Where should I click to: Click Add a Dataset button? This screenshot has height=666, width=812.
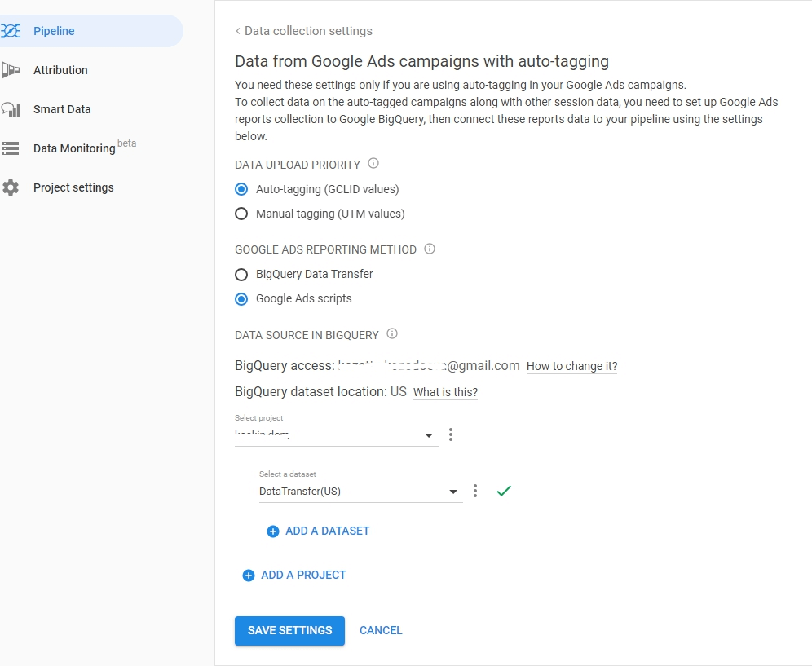318,531
